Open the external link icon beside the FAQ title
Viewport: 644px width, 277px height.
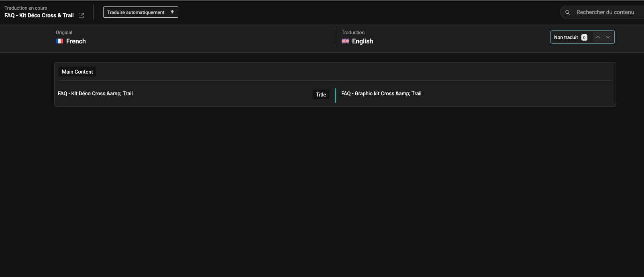point(81,15)
